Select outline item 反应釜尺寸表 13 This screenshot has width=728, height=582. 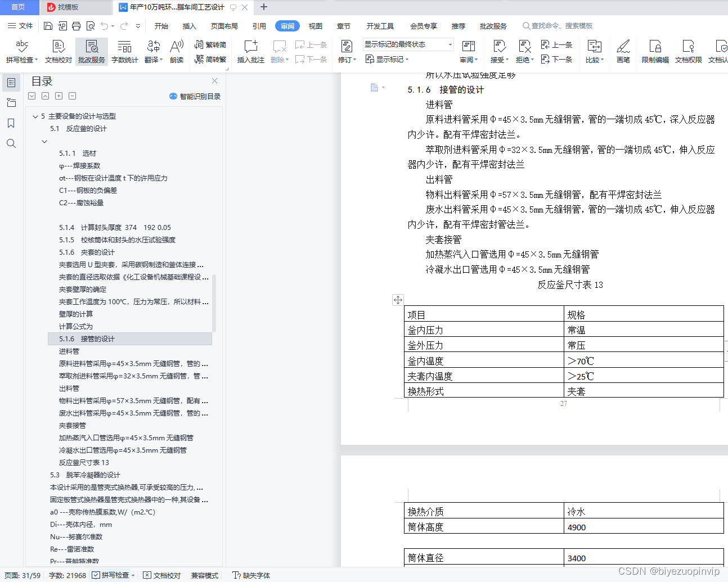[x=84, y=463]
